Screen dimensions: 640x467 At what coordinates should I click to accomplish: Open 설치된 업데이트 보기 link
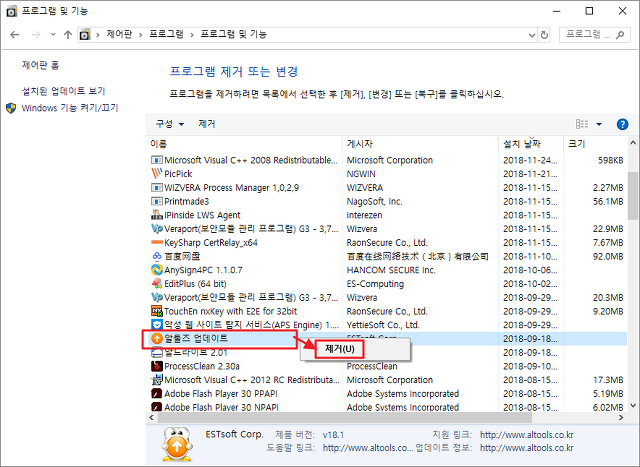tap(63, 91)
